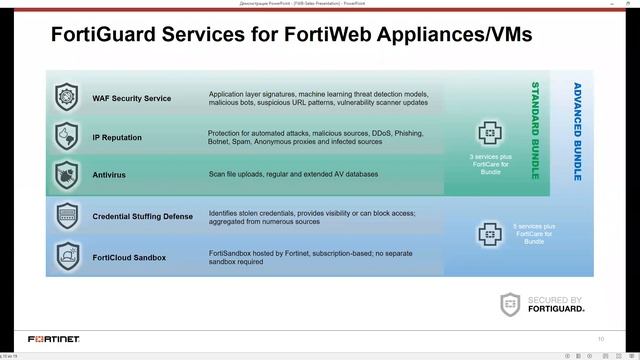Restore down the PowerPoint presentation window
Viewport: 640px width, 360px height.
point(628,3)
